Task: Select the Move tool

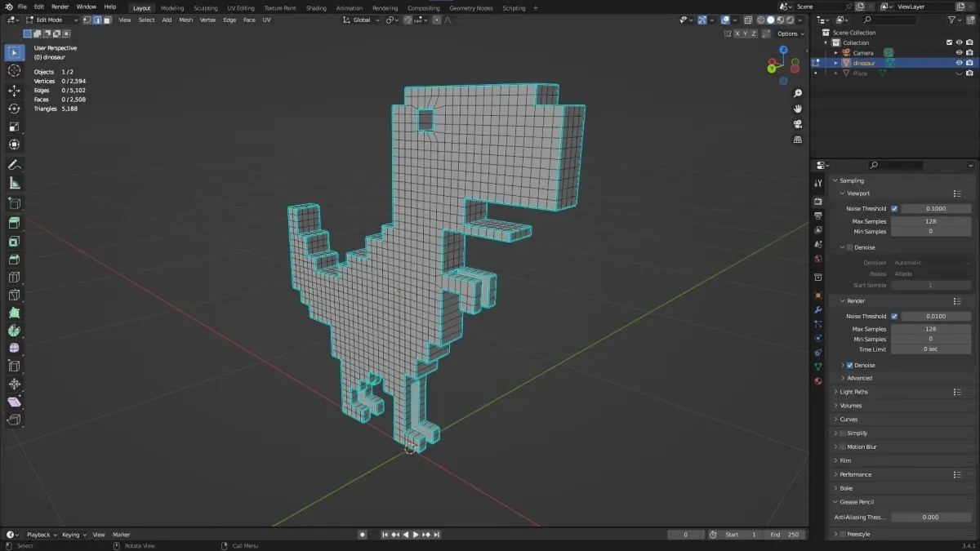Action: click(x=14, y=91)
